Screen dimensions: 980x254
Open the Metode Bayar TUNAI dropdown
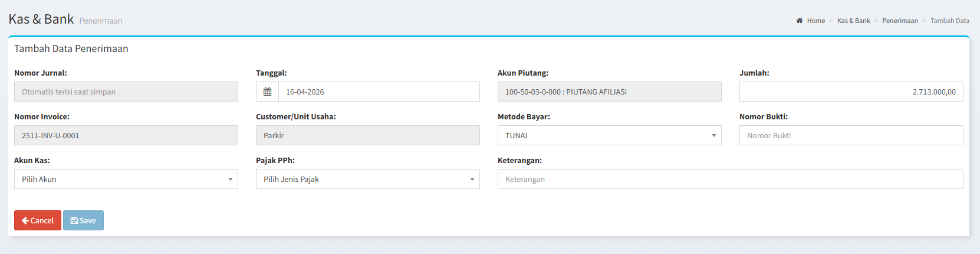pos(609,135)
